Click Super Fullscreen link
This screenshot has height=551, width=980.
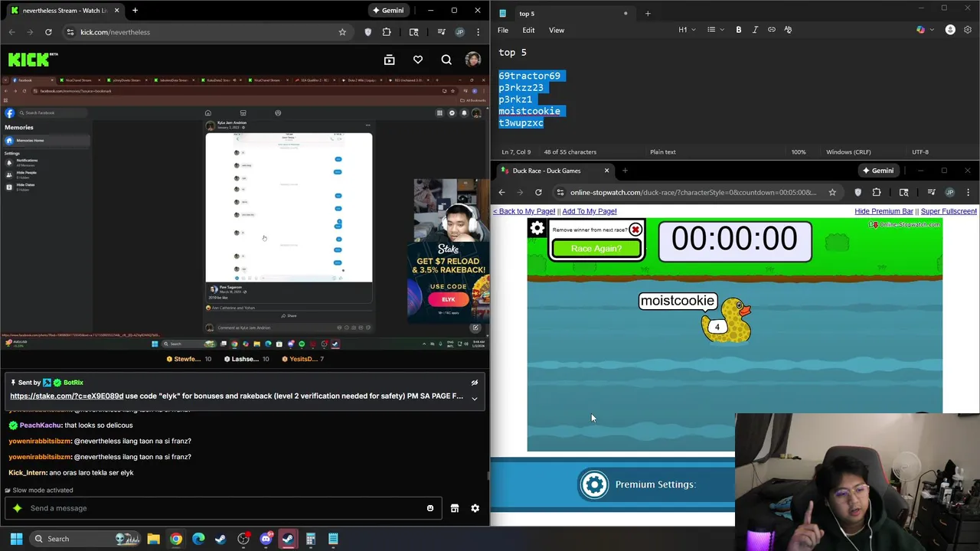coord(949,211)
